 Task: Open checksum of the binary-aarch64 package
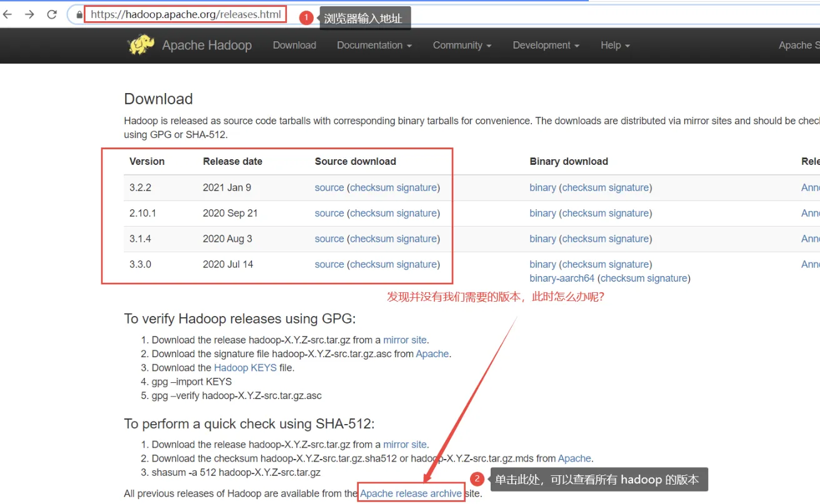coord(622,278)
